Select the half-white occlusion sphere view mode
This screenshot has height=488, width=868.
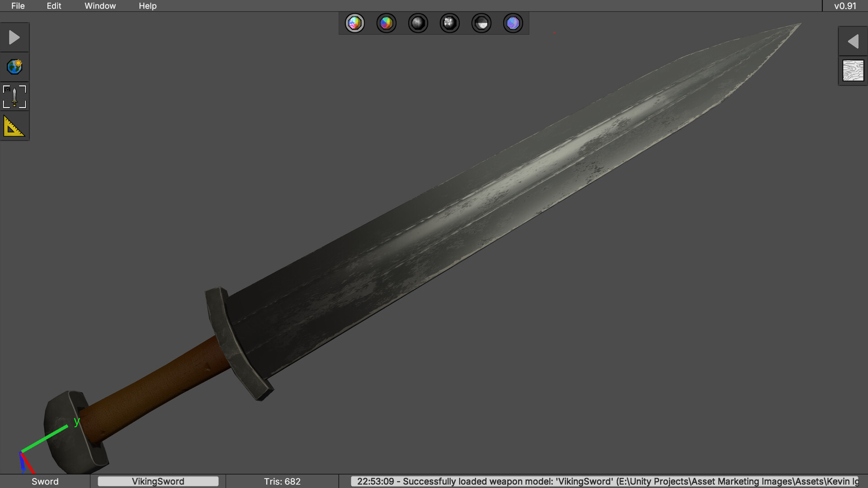click(481, 23)
